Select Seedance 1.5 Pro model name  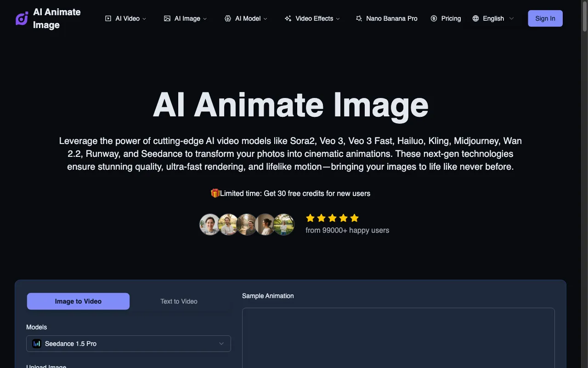71,344
